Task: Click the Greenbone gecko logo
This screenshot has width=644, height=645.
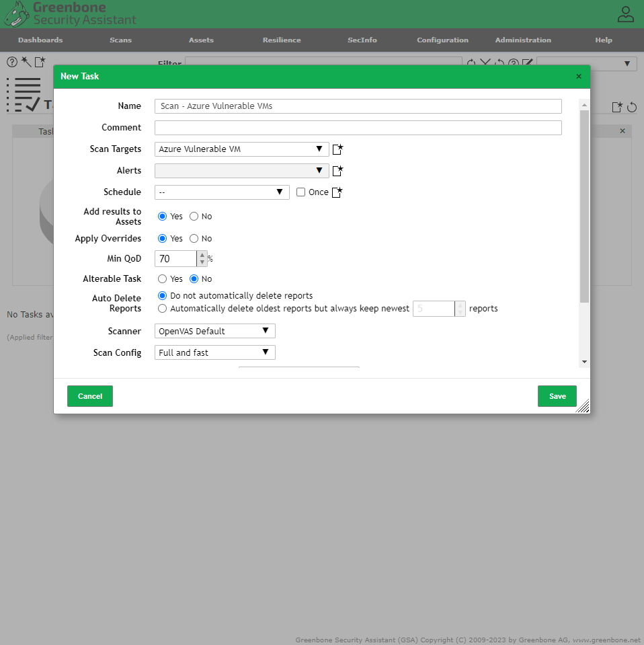Action: tap(16, 14)
